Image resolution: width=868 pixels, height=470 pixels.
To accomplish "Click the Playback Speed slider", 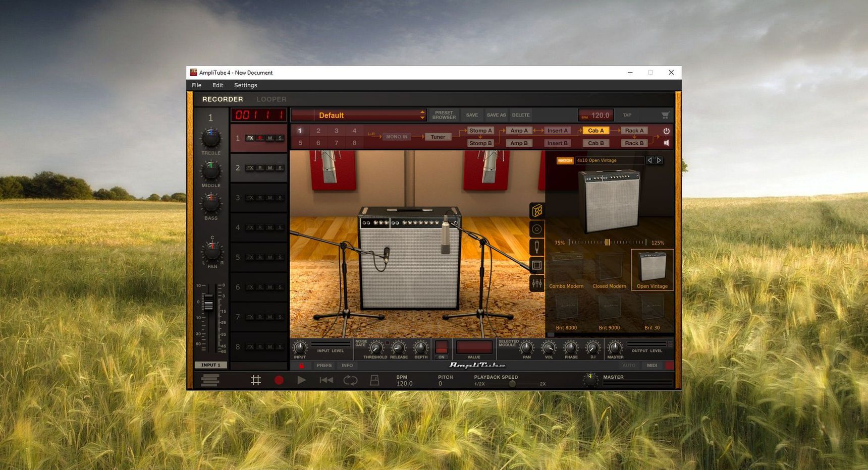I will click(x=512, y=384).
